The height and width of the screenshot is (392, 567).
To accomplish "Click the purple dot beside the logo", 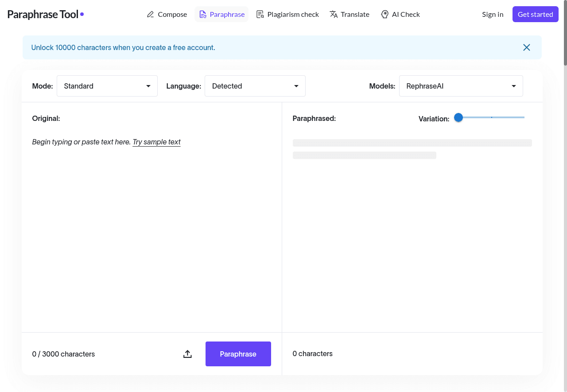I will point(82,14).
